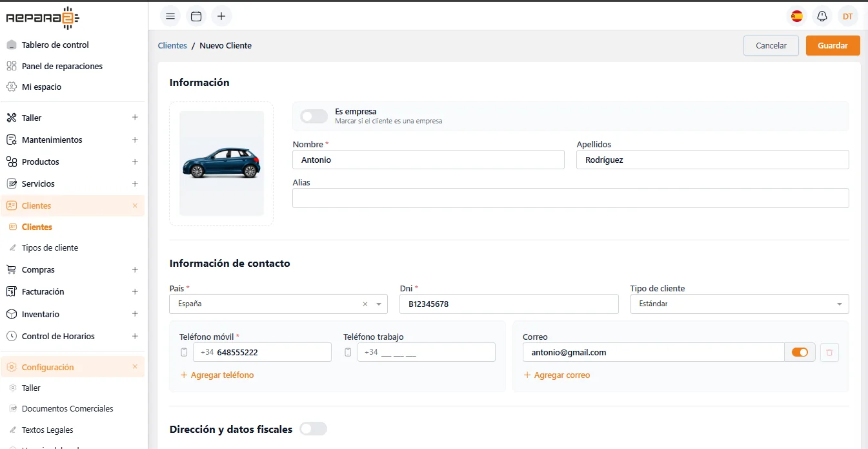
Task: Expand the Taller section in the sidebar
Action: click(x=135, y=117)
